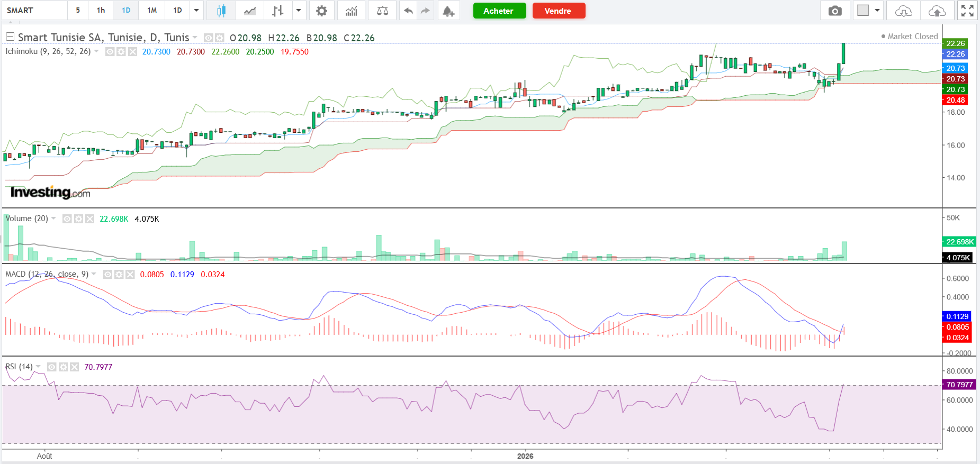Hide the MACD indicator with eye icon
Image resolution: width=980 pixels, height=464 pixels.
[x=108, y=275]
